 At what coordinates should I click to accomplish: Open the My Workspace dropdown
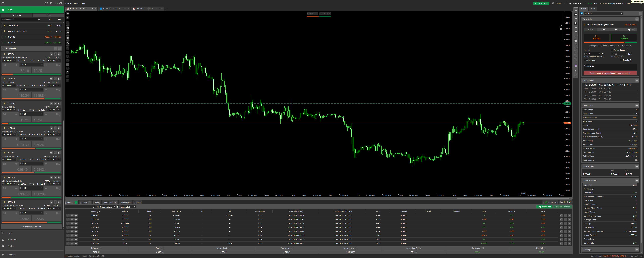[x=576, y=3]
